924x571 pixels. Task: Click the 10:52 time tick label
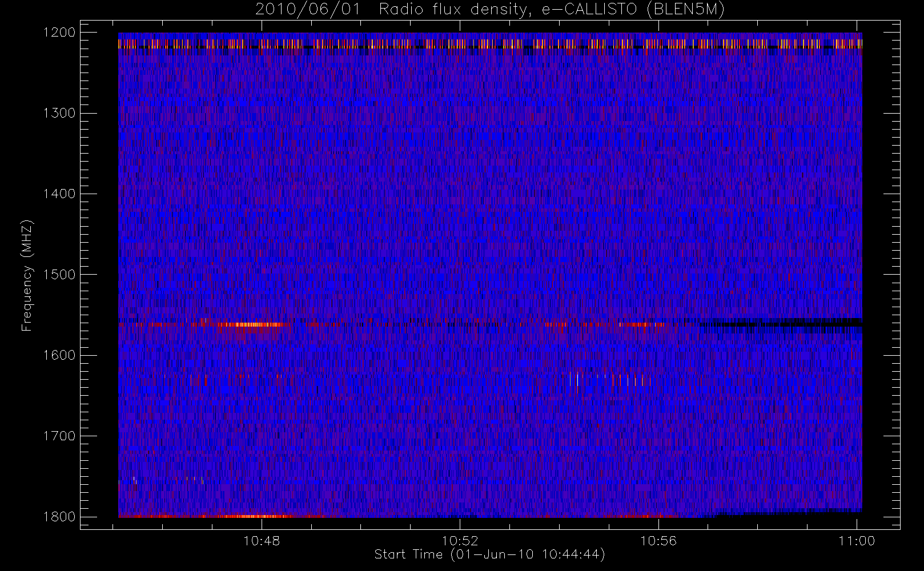coord(460,541)
